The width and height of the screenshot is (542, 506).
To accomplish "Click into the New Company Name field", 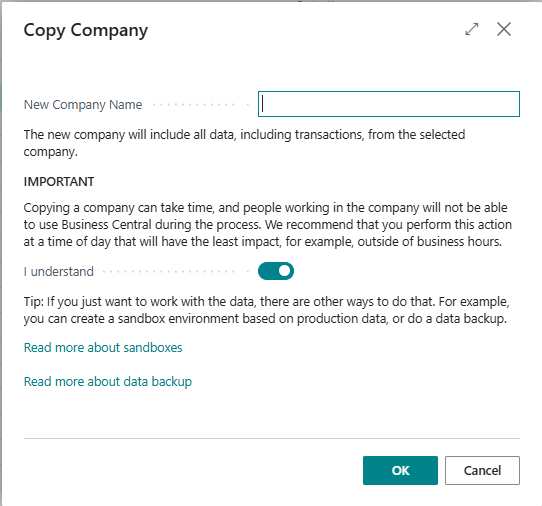I will coord(389,104).
